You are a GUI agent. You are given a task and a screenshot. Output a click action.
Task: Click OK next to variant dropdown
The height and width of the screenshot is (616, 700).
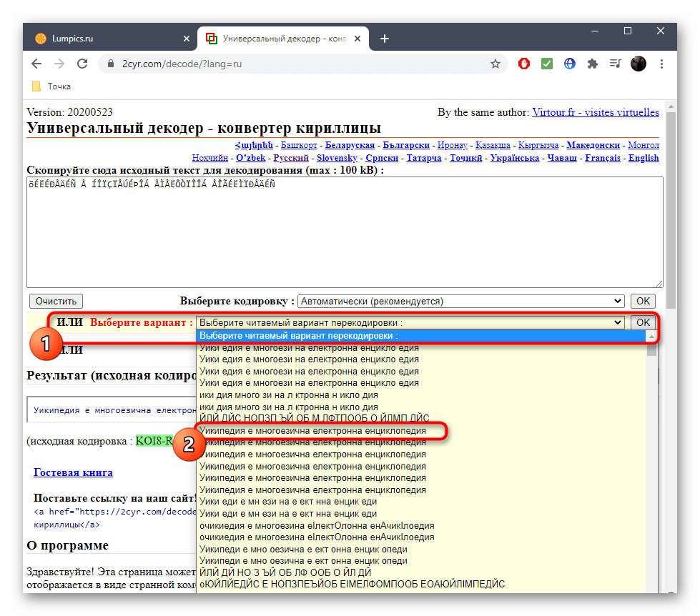643,322
